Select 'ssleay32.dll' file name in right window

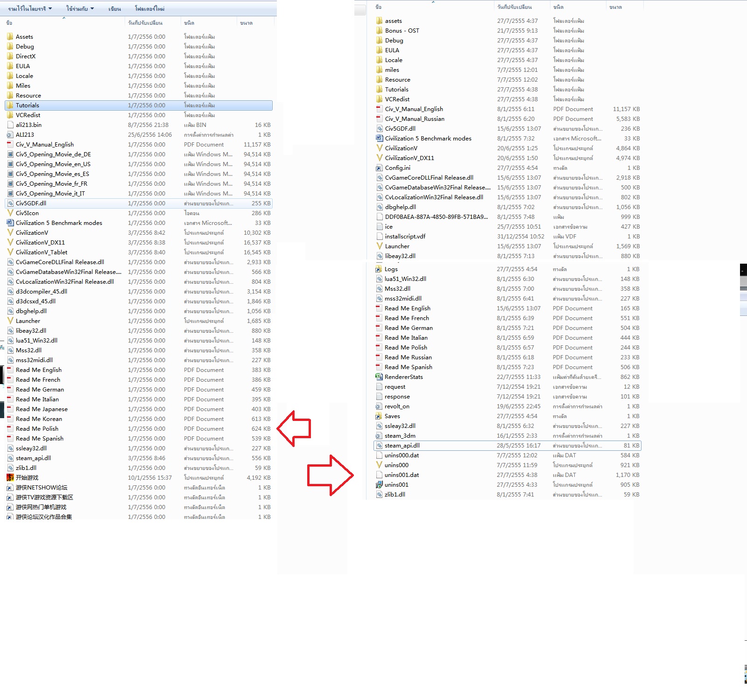400,426
